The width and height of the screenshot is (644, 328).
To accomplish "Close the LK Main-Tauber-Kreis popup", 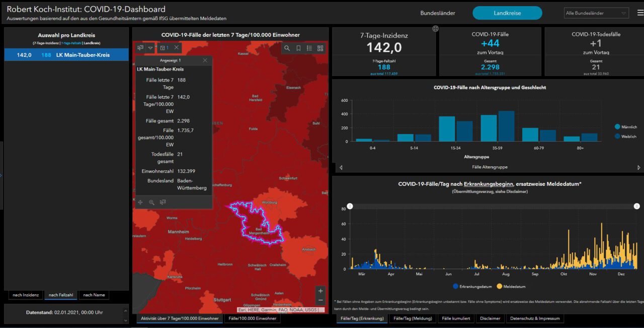I will pyautogui.click(x=205, y=60).
